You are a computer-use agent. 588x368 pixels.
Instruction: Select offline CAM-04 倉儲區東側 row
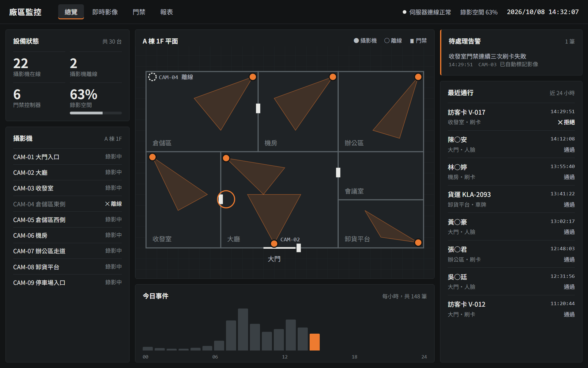click(67, 204)
